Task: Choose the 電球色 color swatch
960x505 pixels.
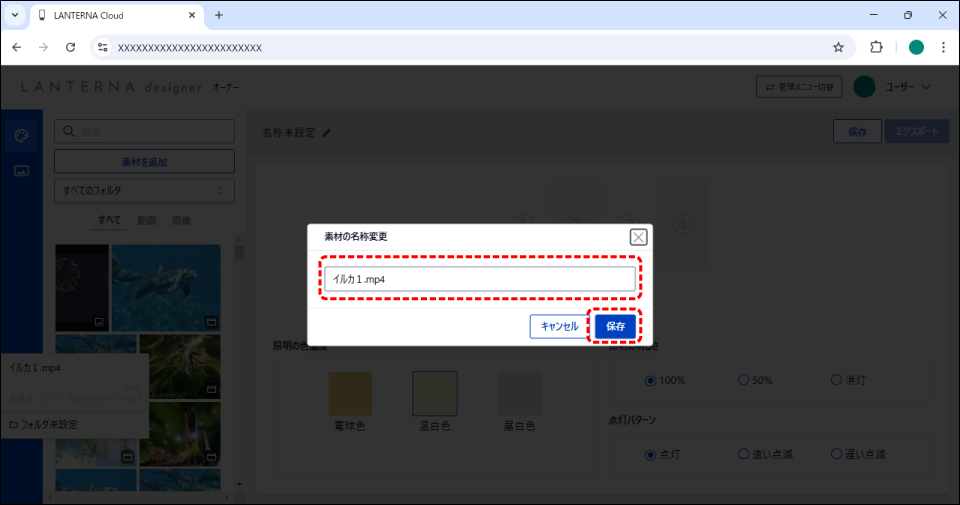Action: 350,393
